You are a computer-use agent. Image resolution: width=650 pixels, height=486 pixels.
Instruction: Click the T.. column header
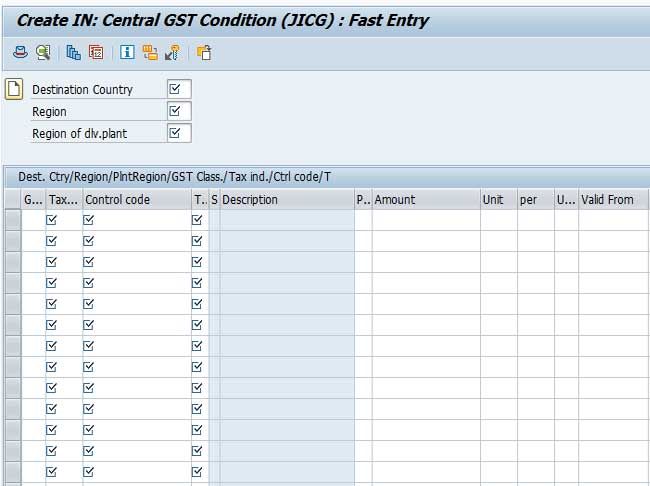tap(200, 199)
